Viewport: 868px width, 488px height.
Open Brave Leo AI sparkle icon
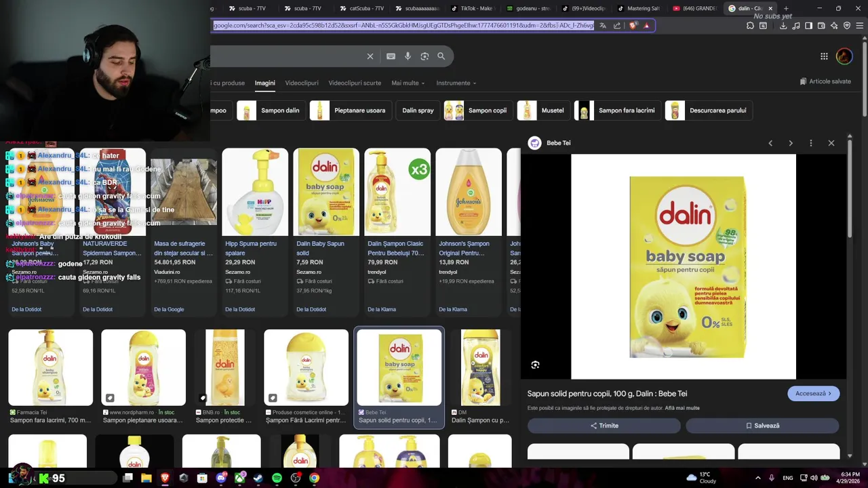[x=834, y=26]
